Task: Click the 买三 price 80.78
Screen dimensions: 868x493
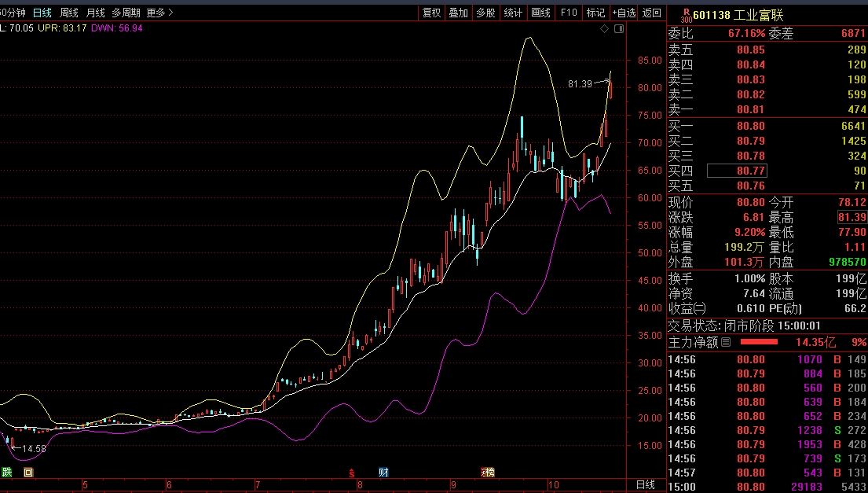Action: 751,156
